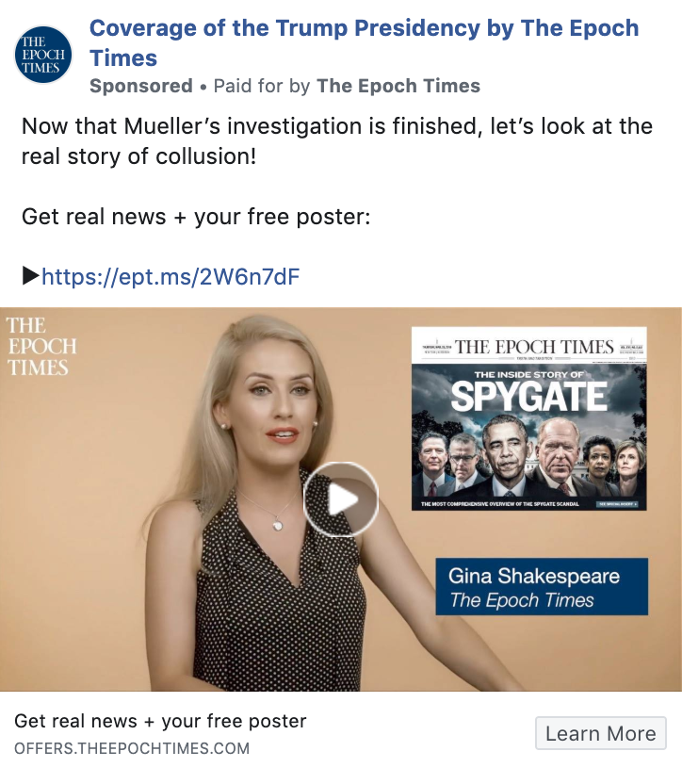Play the video with the center play button

(x=340, y=499)
